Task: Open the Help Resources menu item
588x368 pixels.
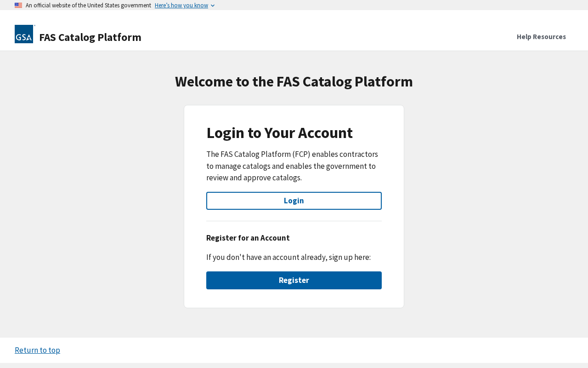Action: pyautogui.click(x=541, y=37)
